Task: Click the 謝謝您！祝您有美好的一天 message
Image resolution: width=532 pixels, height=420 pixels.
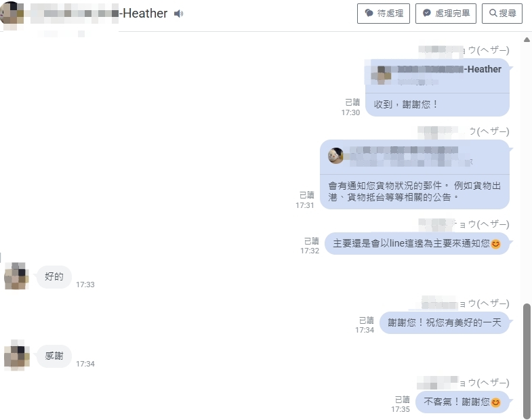Action: tap(445, 322)
